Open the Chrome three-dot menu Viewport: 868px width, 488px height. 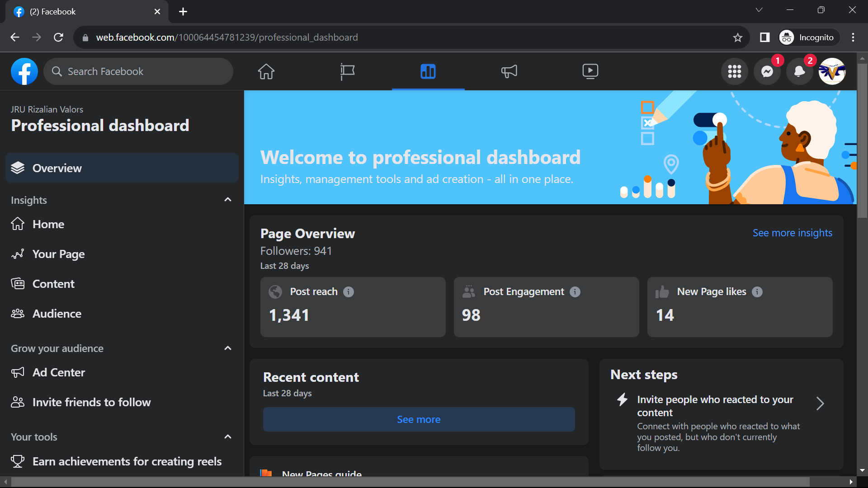point(853,38)
